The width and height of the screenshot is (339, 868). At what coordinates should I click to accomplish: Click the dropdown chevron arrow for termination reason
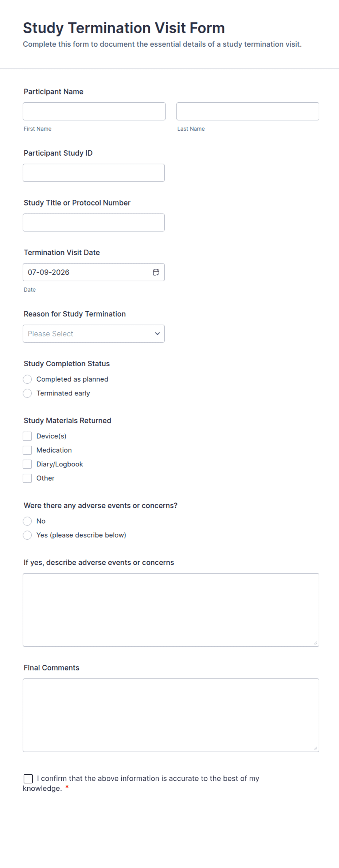click(157, 334)
